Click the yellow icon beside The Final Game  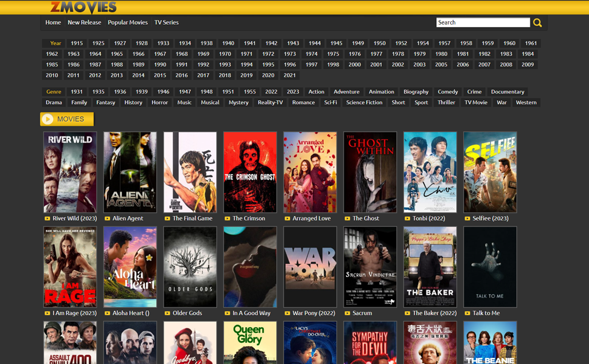pos(167,219)
